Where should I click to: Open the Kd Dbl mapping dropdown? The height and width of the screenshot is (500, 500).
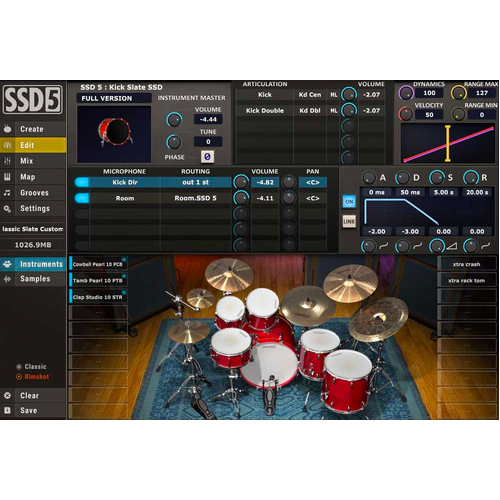[310, 111]
